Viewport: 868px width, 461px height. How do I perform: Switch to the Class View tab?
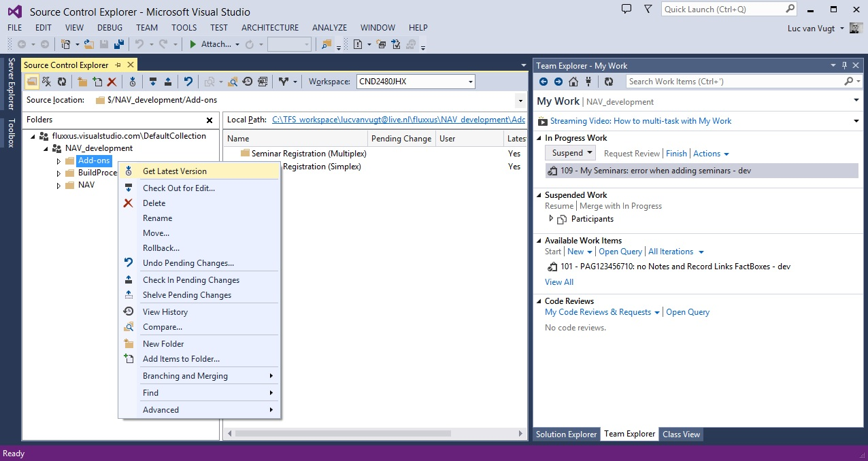681,434
